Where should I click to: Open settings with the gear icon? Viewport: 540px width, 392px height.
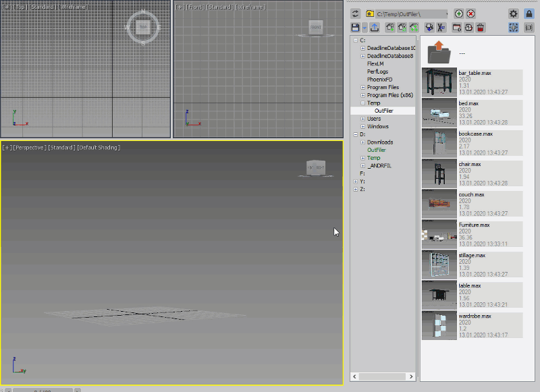point(513,13)
